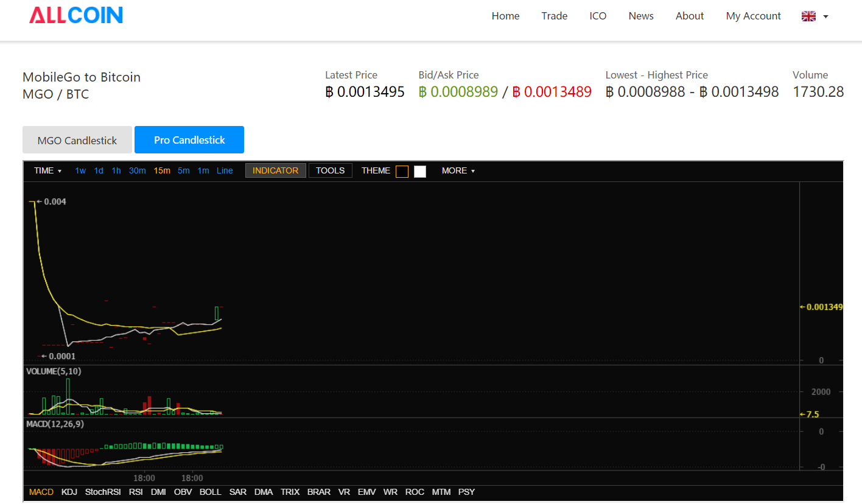Viewport: 862px width, 504px height.
Task: Navigate to the ICO page
Action: [598, 16]
